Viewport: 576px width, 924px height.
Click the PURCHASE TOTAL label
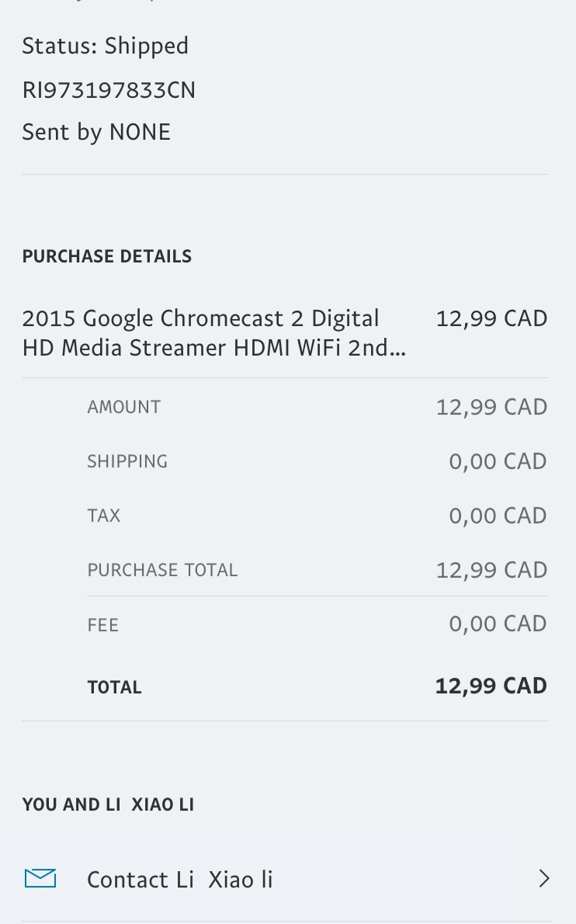[162, 571]
